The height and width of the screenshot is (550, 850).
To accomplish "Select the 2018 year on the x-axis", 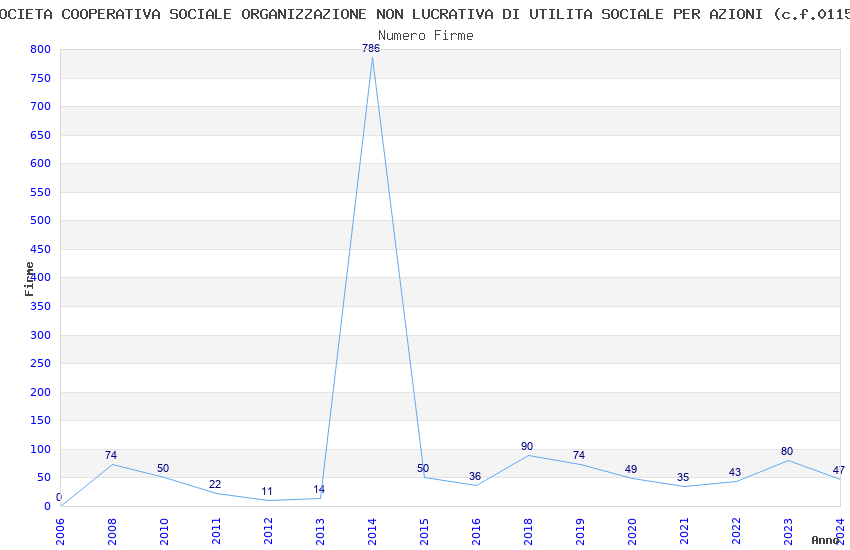I will click(x=528, y=532).
